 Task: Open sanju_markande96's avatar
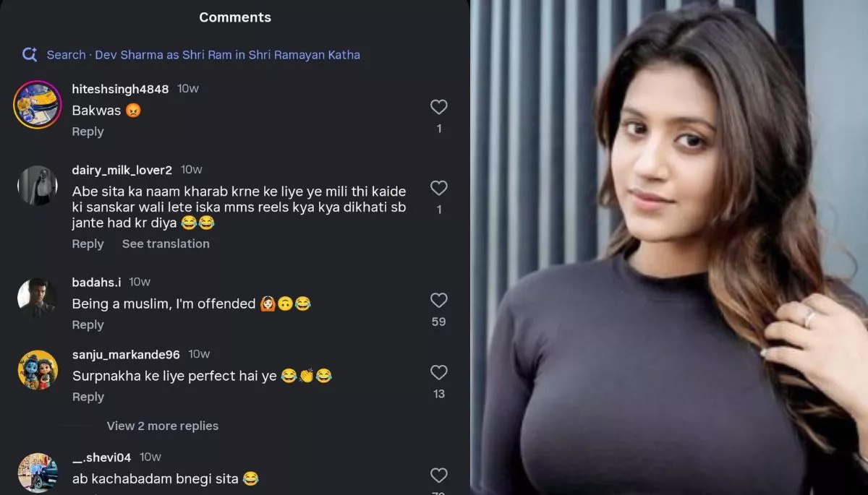pos(37,370)
